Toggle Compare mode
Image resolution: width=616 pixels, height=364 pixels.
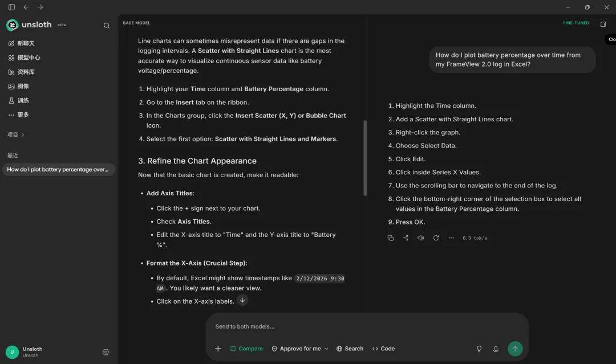click(246, 349)
